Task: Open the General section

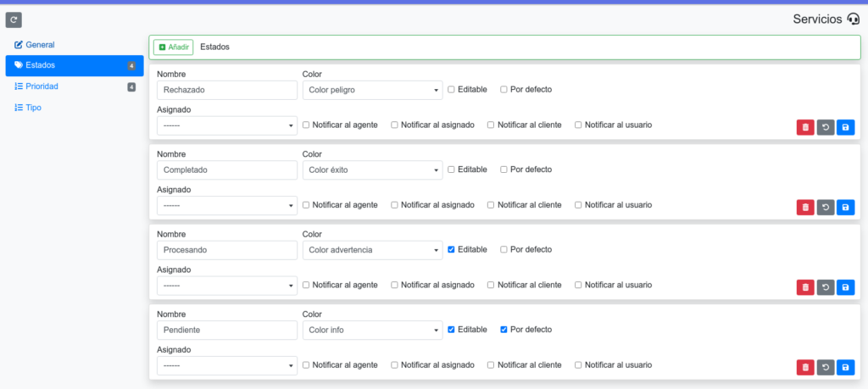Action: [x=75, y=45]
